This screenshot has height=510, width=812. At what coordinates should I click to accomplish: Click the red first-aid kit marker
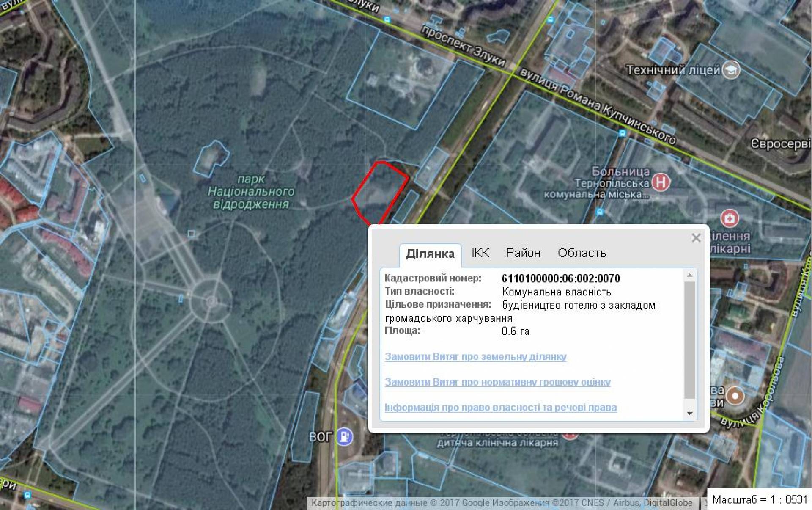[x=730, y=218]
